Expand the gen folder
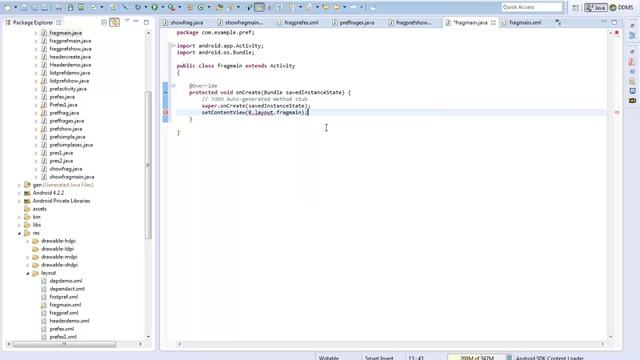The image size is (640, 360). pyautogui.click(x=19, y=185)
